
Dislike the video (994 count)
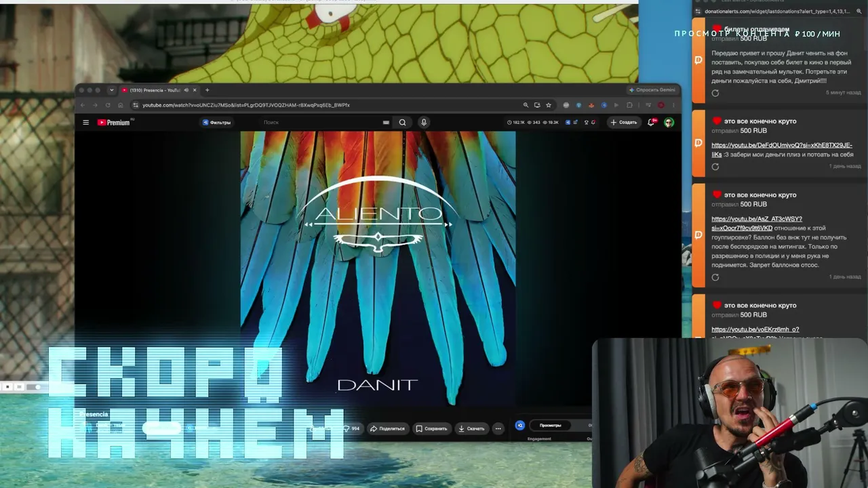point(351,428)
